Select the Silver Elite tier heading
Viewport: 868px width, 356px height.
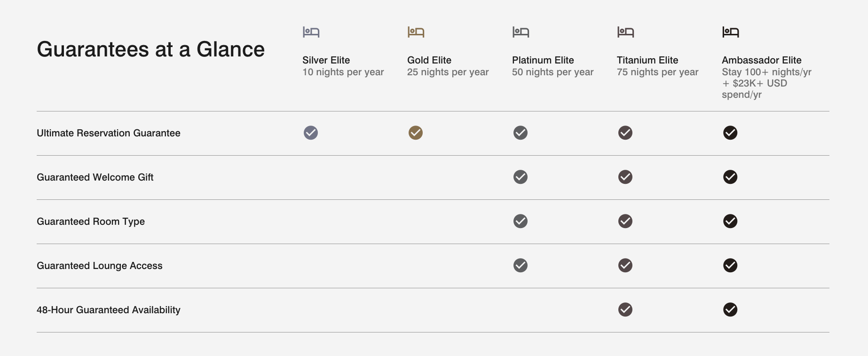pos(326,60)
